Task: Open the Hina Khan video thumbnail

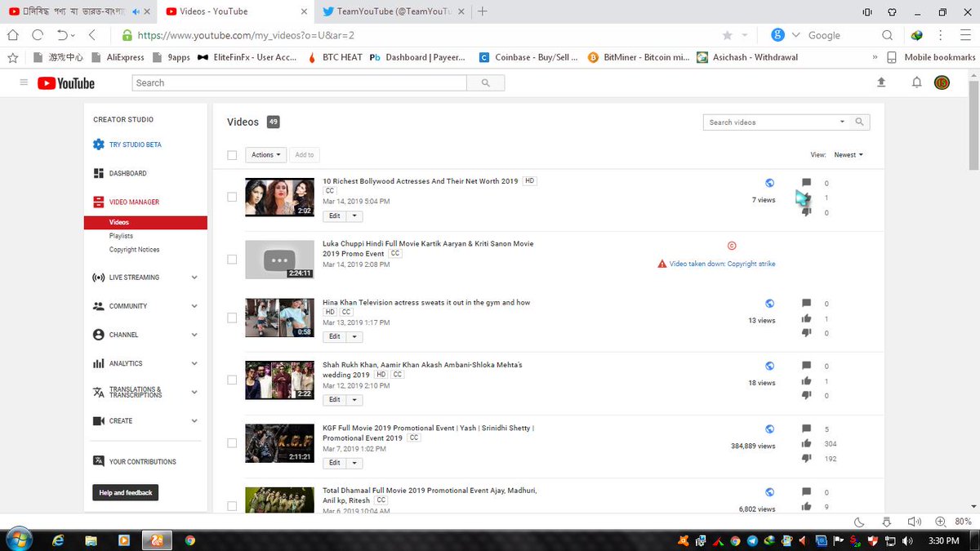Action: (x=280, y=318)
